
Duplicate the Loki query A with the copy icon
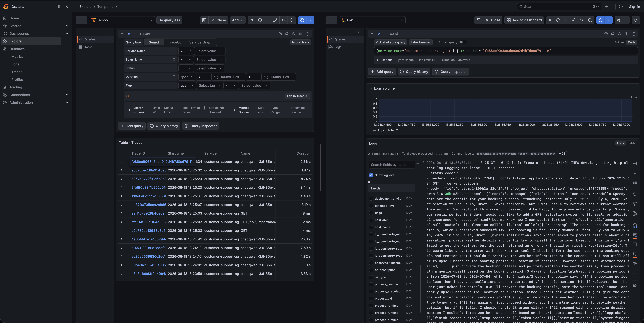pos(612,34)
